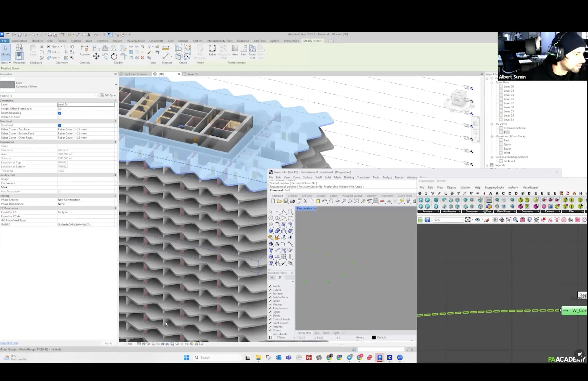Screen dimensions: 588x381
Task: Click the Rotate tool in Modify panel
Action: 114,56
